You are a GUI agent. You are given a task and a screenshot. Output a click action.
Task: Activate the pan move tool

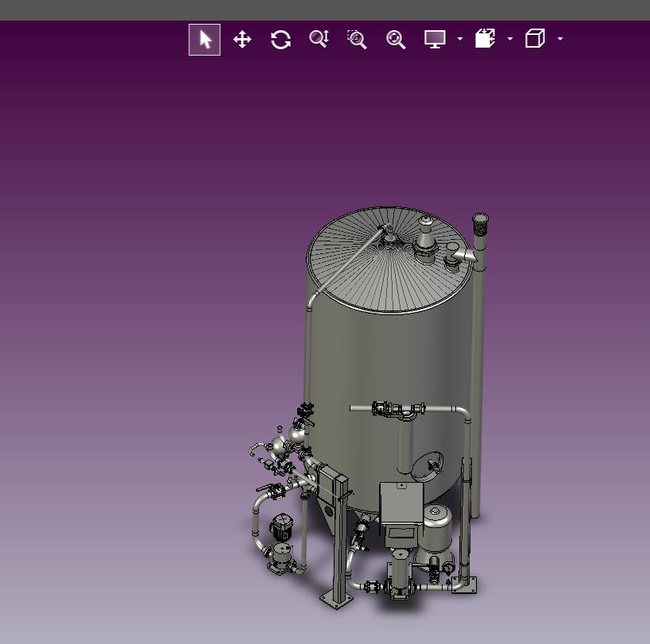[242, 40]
